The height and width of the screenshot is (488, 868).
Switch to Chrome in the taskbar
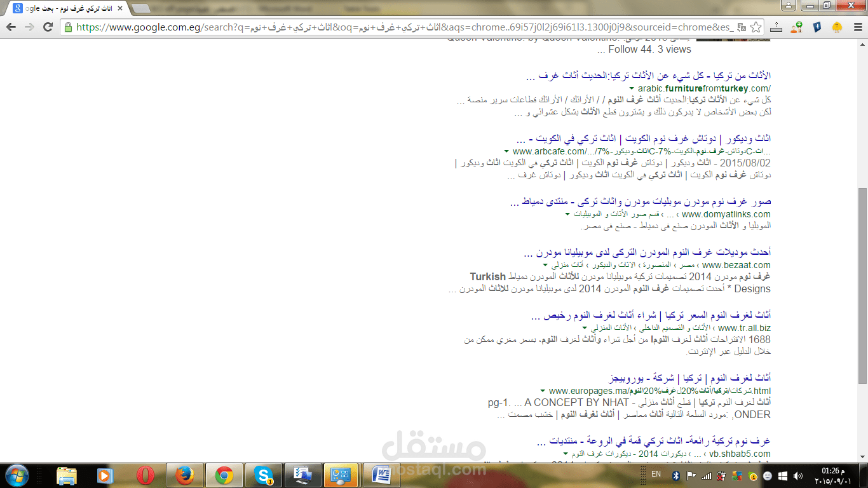224,475
